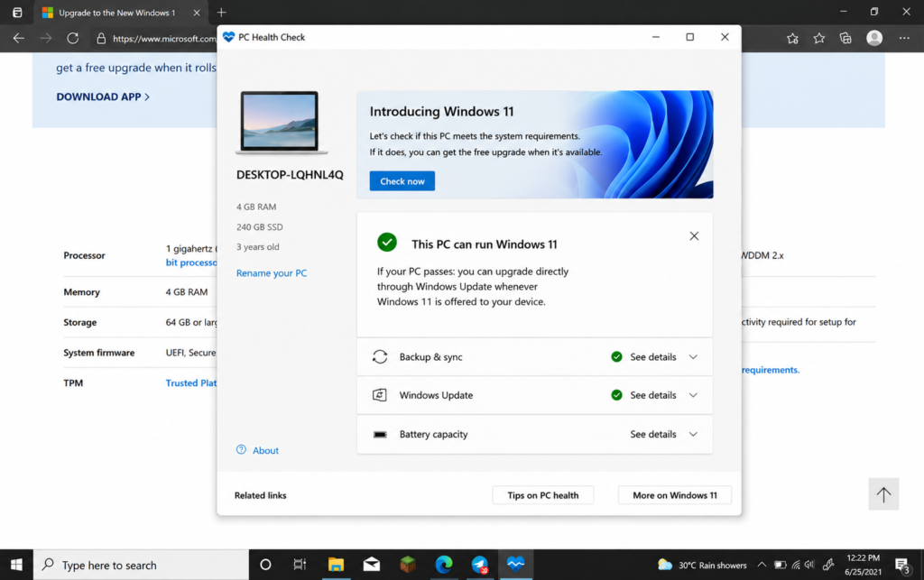
Task: Expand Backup & sync details chevron
Action: tap(693, 357)
